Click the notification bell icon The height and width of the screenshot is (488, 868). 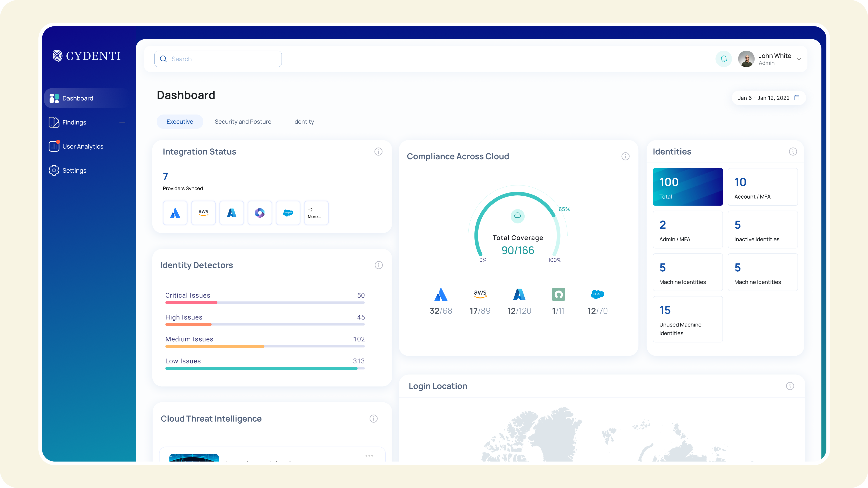(x=723, y=59)
